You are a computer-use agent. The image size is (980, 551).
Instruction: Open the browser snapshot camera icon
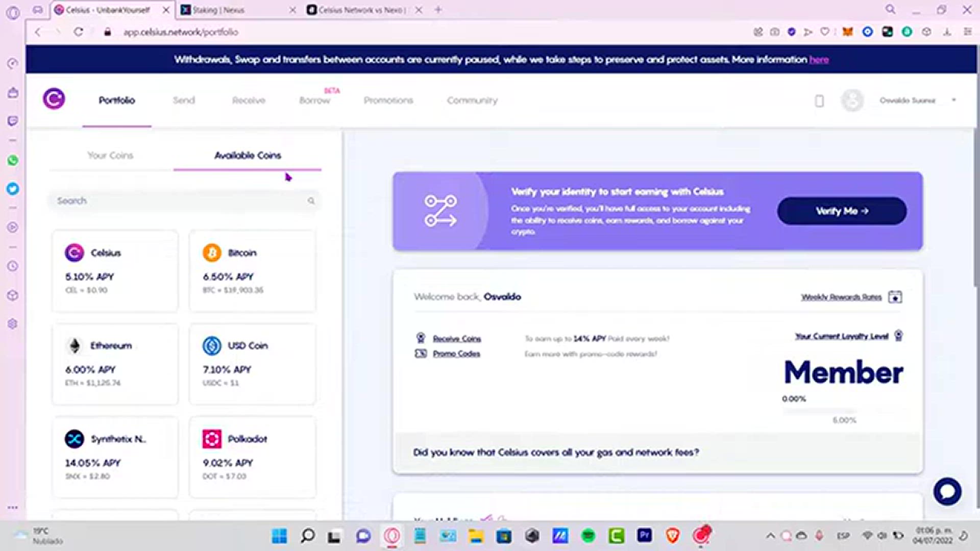click(775, 32)
